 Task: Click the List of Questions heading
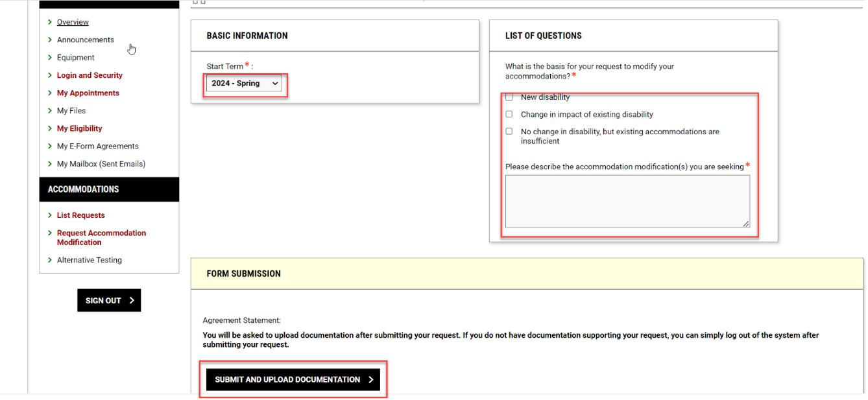pyautogui.click(x=544, y=36)
